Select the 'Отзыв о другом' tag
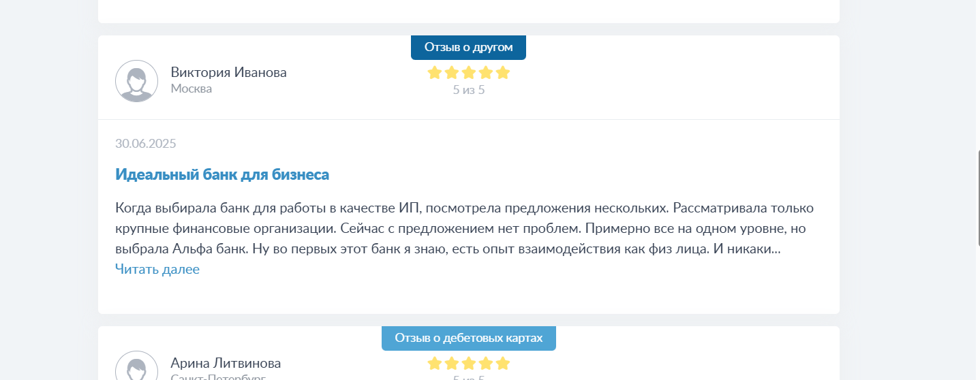The image size is (980, 380). pyautogui.click(x=468, y=47)
